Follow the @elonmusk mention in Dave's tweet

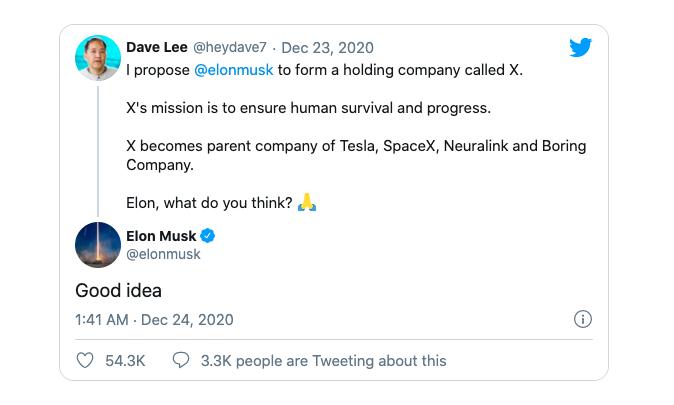(x=233, y=70)
